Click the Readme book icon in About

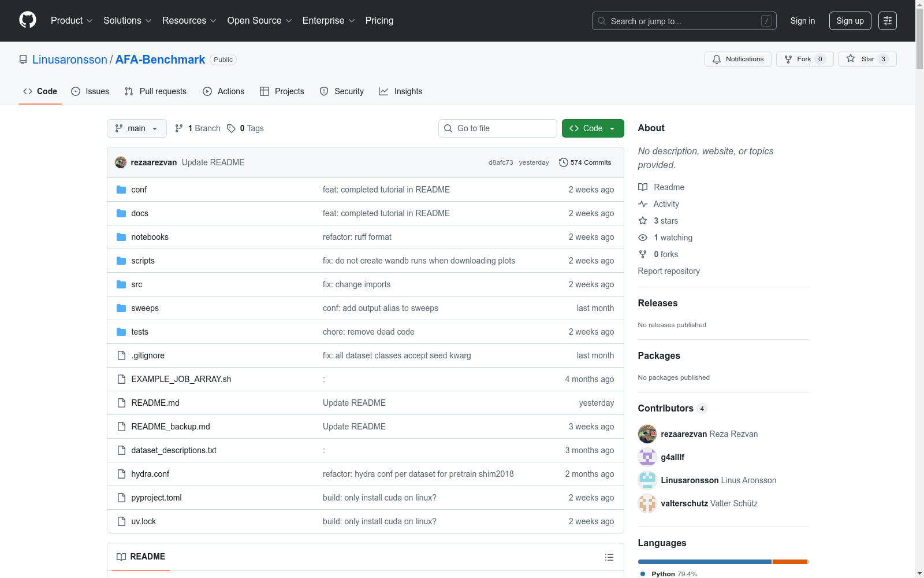pos(643,187)
